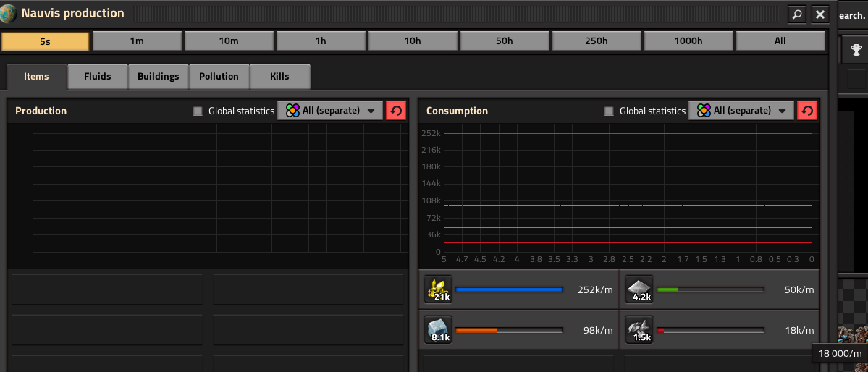868x372 pixels.
Task: Open the Kills tab
Action: [279, 77]
